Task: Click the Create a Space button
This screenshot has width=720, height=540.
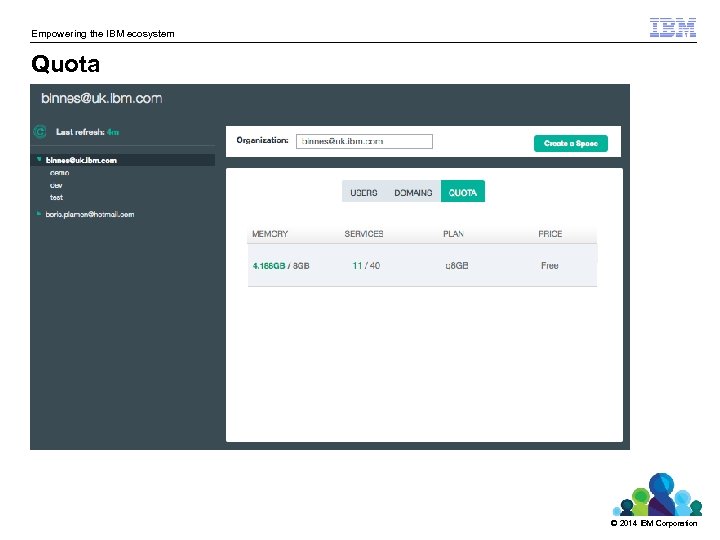Action: pyautogui.click(x=571, y=143)
